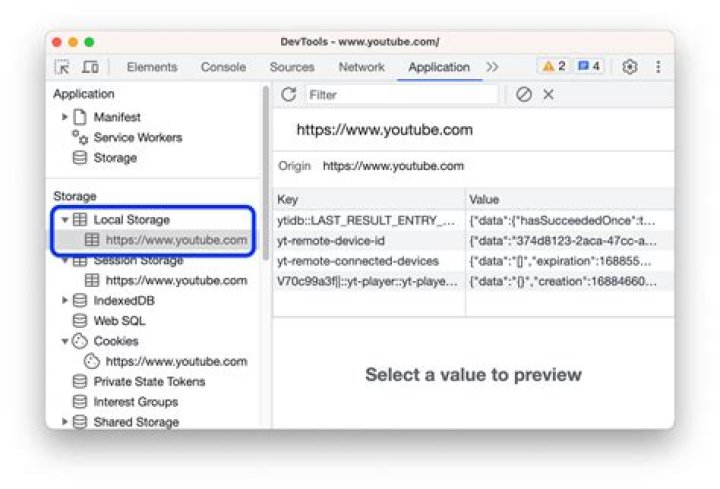
Task: Select the IndexedDB item
Action: tap(124, 300)
